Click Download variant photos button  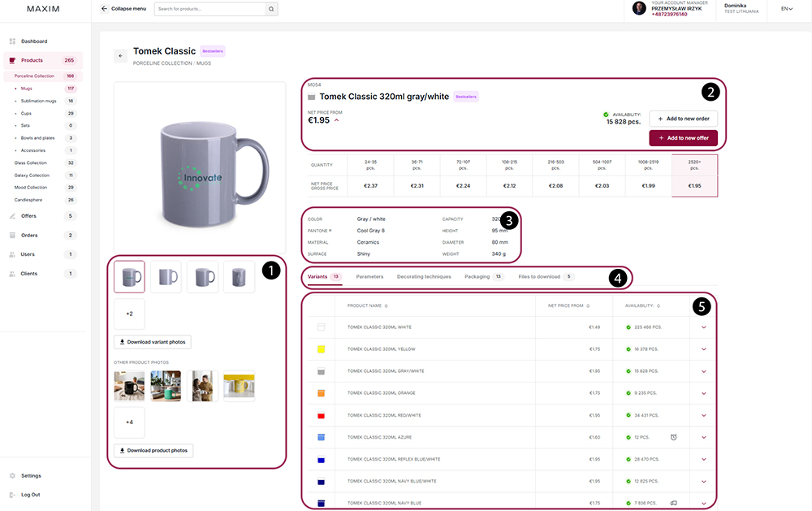click(x=153, y=342)
